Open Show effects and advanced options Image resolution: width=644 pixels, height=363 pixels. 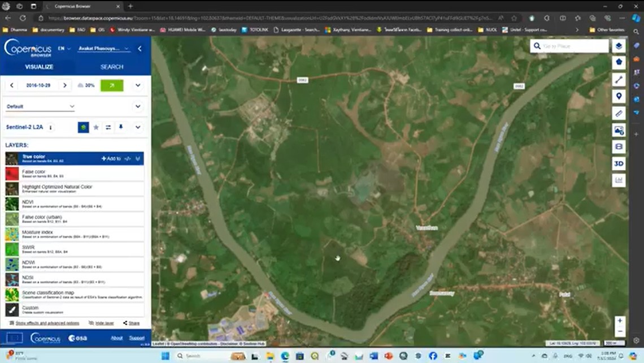pyautogui.click(x=45, y=323)
